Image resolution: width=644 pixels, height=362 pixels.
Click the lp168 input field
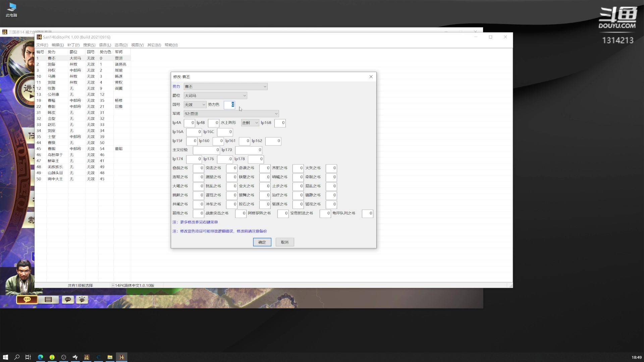[280, 123]
